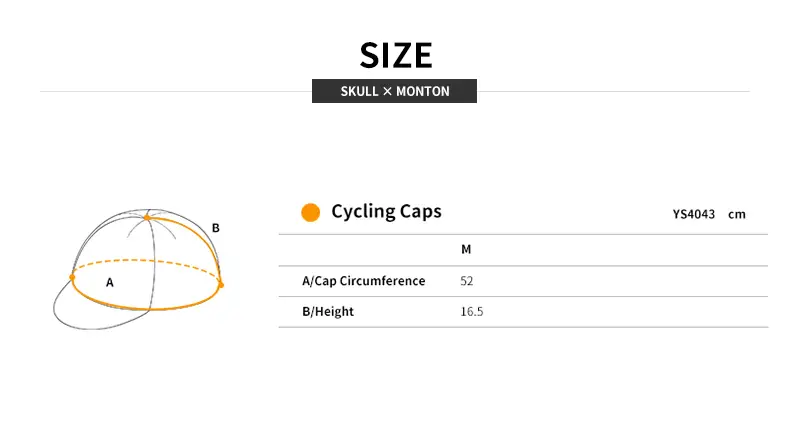Click the YS4043 product code
Viewport: 790px width, 443px height.
click(x=694, y=214)
